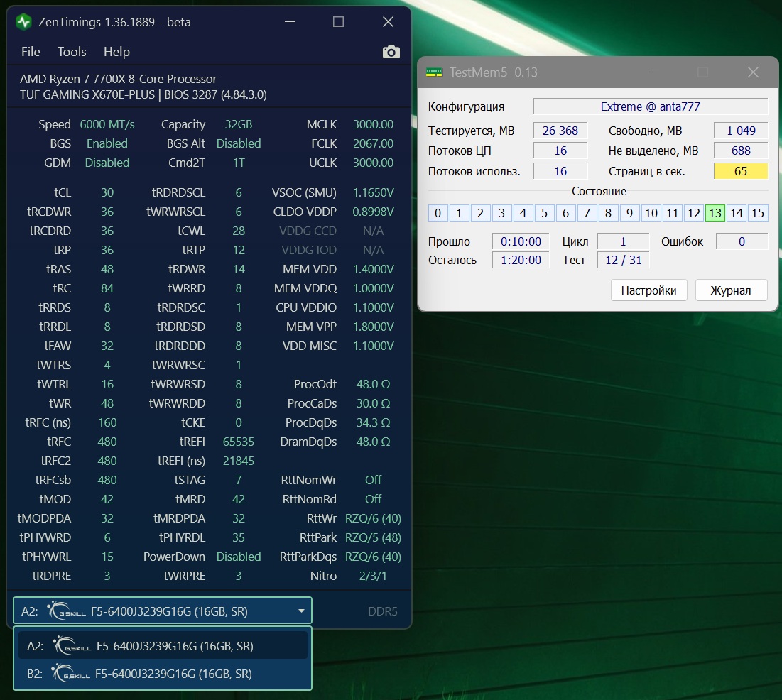Click the Настройки button
Image resolution: width=782 pixels, height=700 pixels.
(x=648, y=290)
